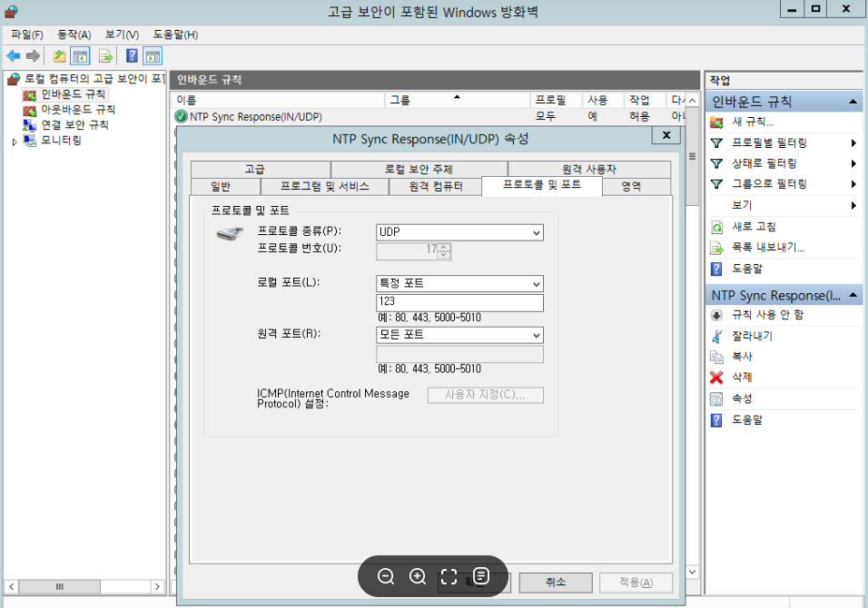Click the forward arrow toolbar icon
Viewport: 868px width, 608px height.
coord(34,56)
